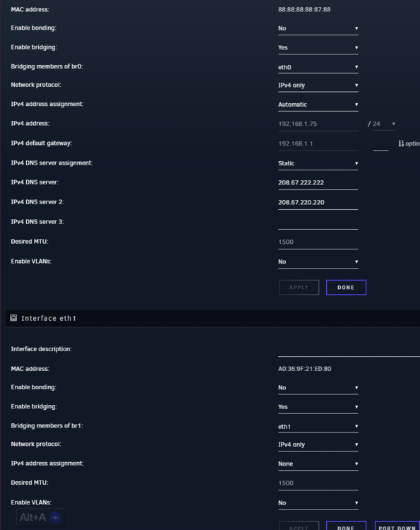Open eth1's Network protocol dropdown

(x=318, y=444)
